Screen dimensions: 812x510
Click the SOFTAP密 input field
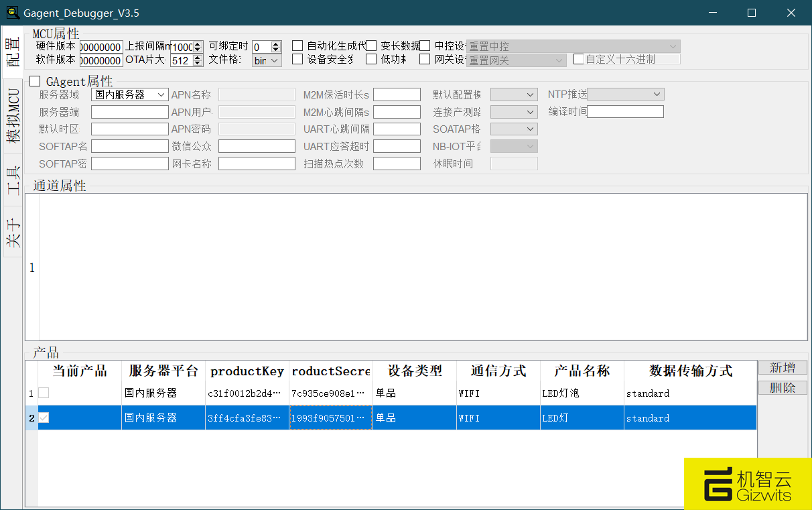coord(129,164)
